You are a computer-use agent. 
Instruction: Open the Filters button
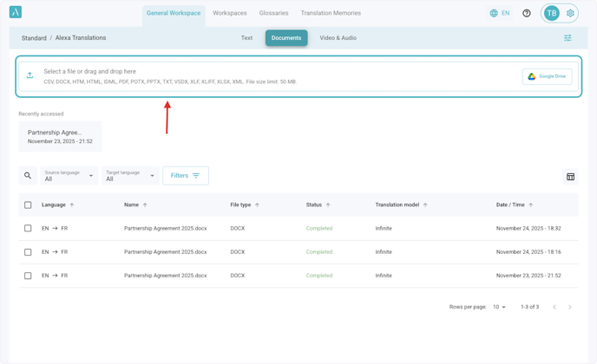click(185, 176)
